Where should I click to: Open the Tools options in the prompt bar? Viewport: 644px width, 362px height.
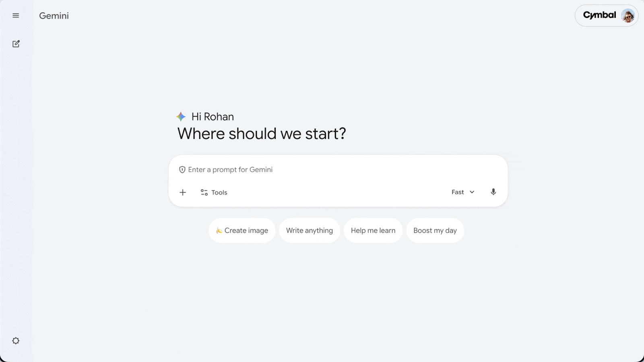[x=214, y=192]
